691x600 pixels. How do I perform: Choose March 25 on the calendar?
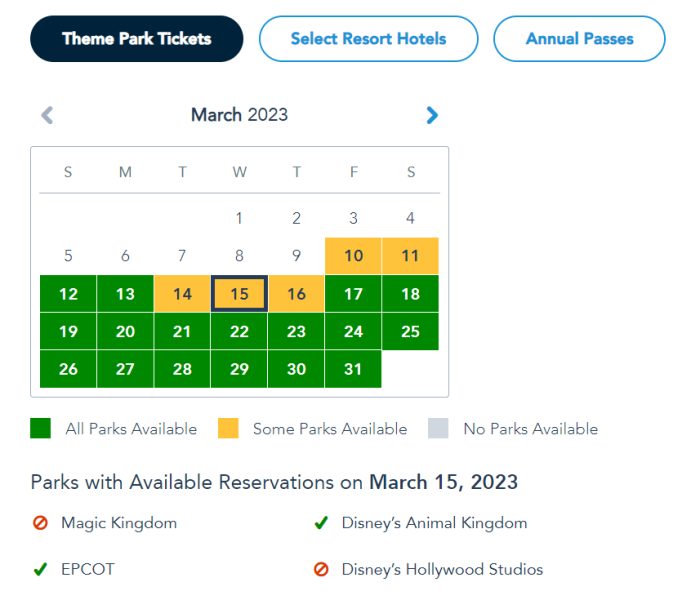coord(410,332)
